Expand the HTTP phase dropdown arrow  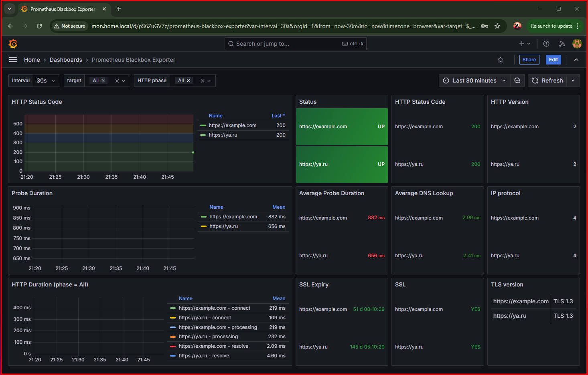[x=209, y=81]
